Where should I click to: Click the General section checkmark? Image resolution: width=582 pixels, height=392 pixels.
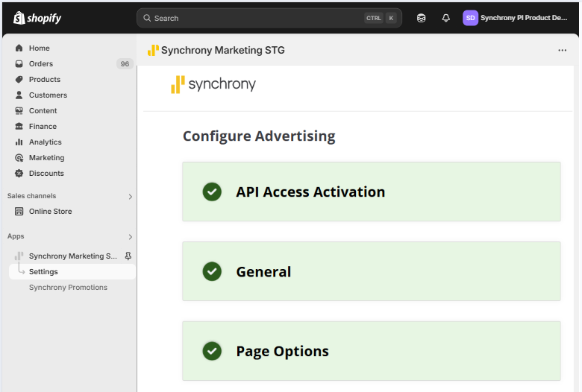click(212, 271)
